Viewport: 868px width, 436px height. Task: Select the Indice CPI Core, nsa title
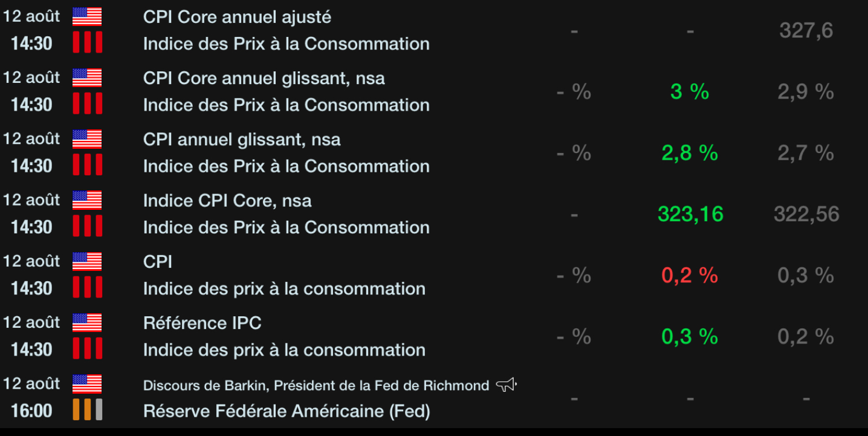click(x=227, y=201)
